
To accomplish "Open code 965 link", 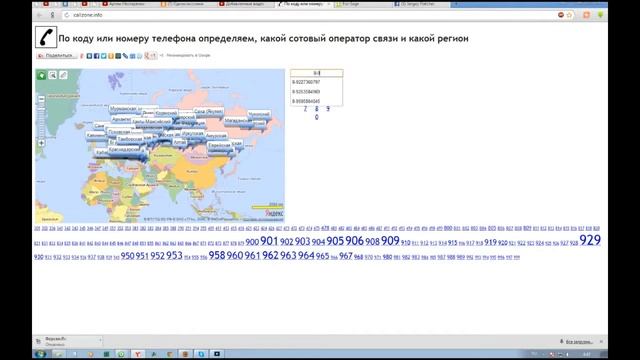I will (x=322, y=256).
